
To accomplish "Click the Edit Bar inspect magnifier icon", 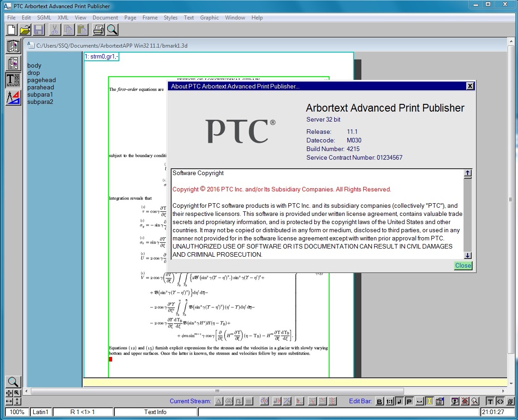I will (x=475, y=401).
